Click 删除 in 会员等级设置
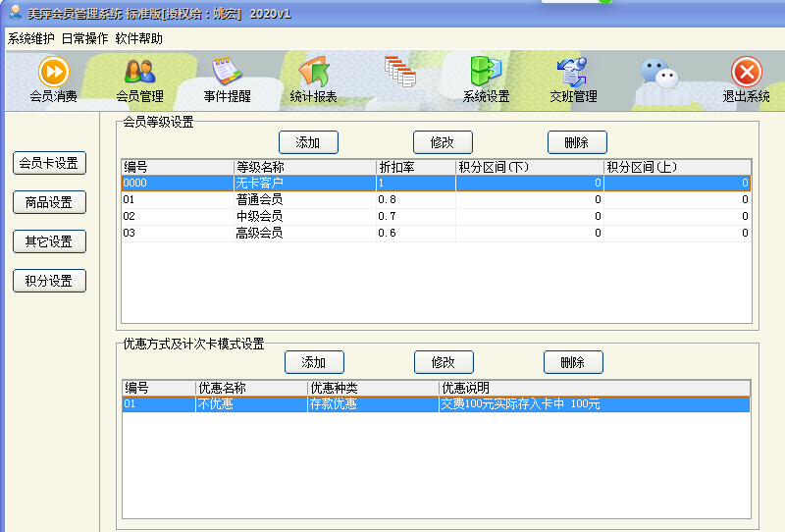 click(577, 142)
